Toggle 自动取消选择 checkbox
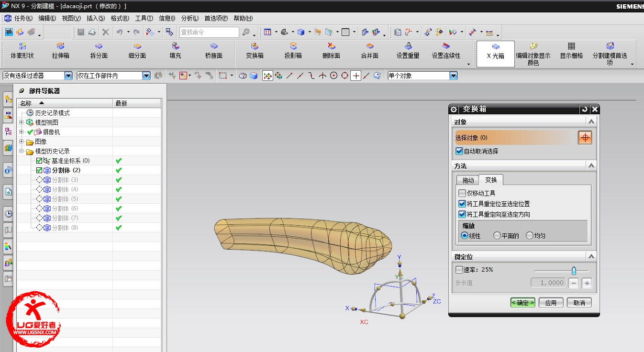The image size is (644, 352). pyautogui.click(x=460, y=151)
